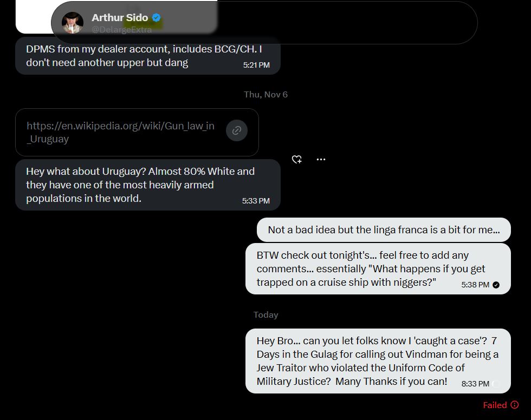Click the "Thu, Nov 6" date separator

point(265,95)
